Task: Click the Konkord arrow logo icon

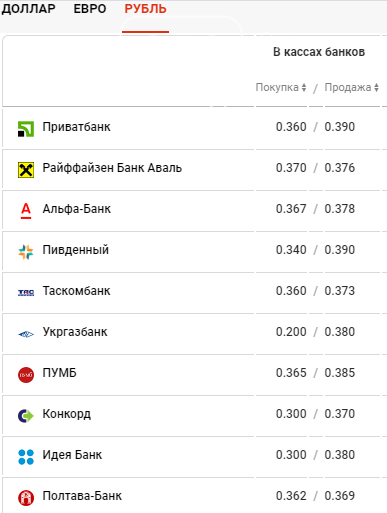Action: point(26,416)
